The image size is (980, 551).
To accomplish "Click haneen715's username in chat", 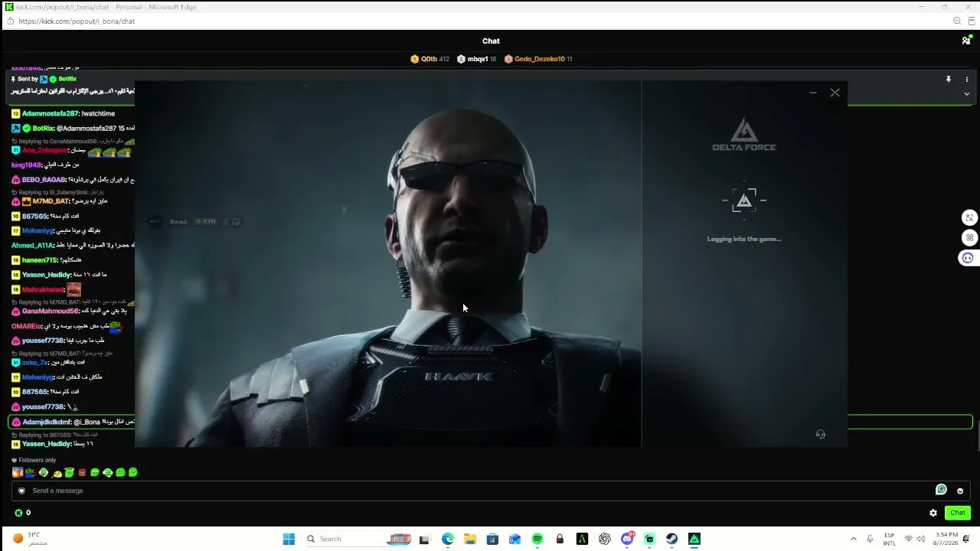I will pos(40,260).
